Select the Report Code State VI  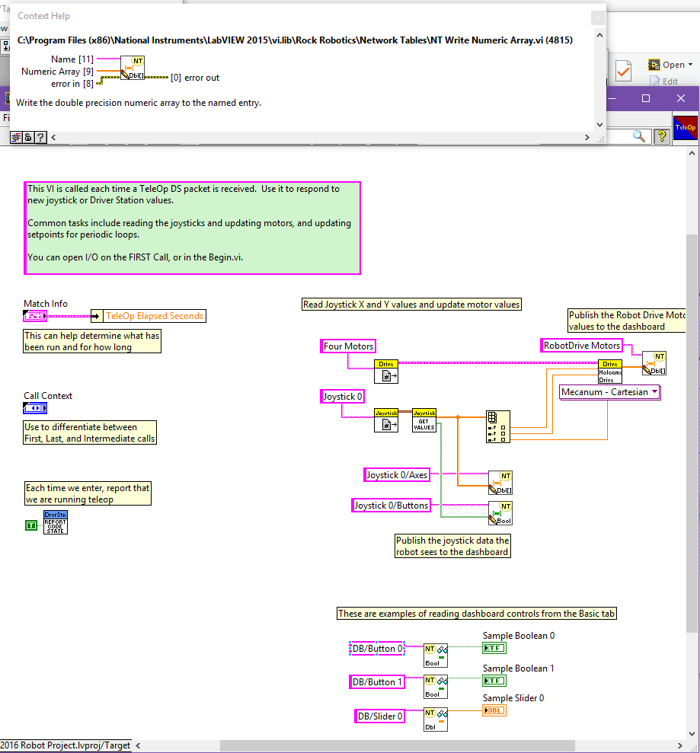tap(55, 522)
